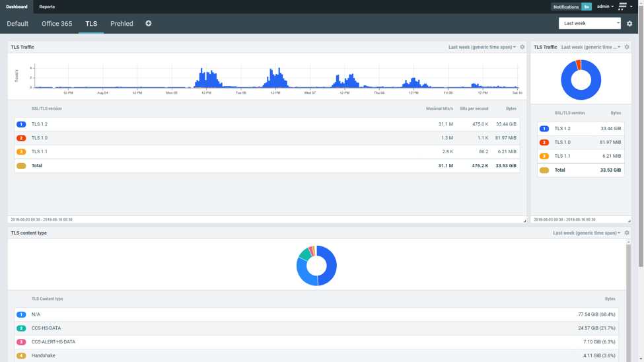Open settings gear of TLS Traffic donut widget
The image size is (644, 362).
[627, 47]
